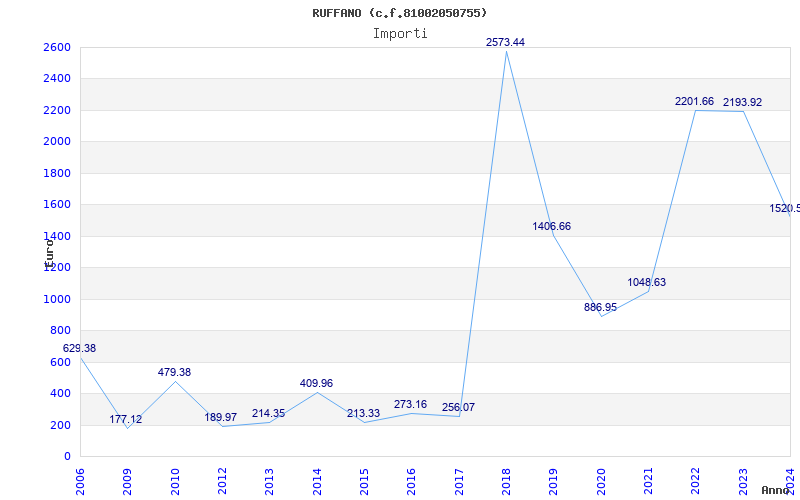Select the x-axis year 2015
Screen dimensions: 800x500
point(364,482)
